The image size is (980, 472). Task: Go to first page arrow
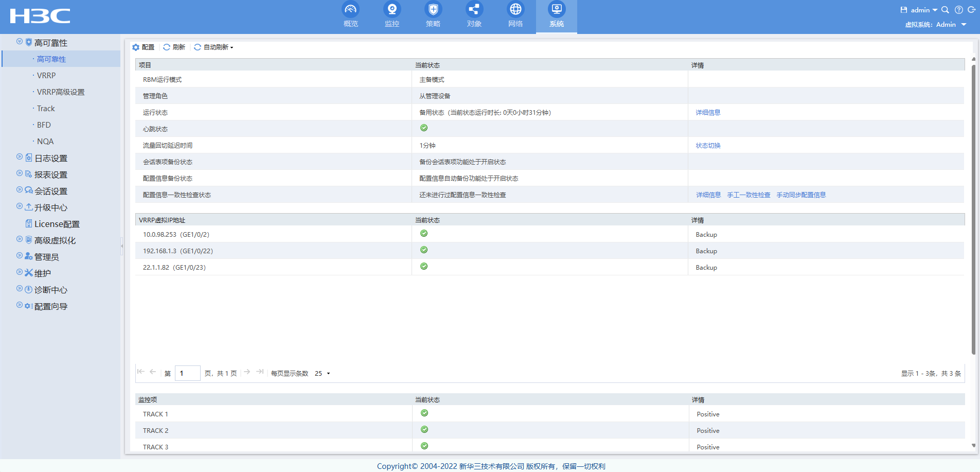tap(140, 372)
